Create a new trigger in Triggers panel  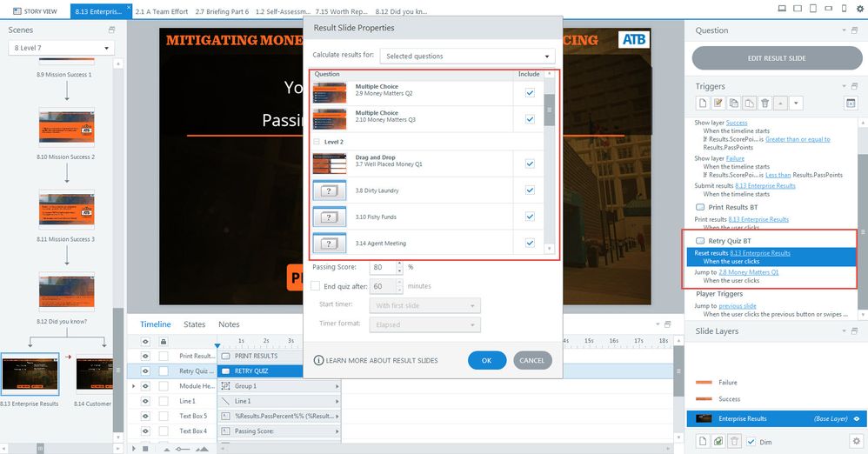[x=703, y=103]
